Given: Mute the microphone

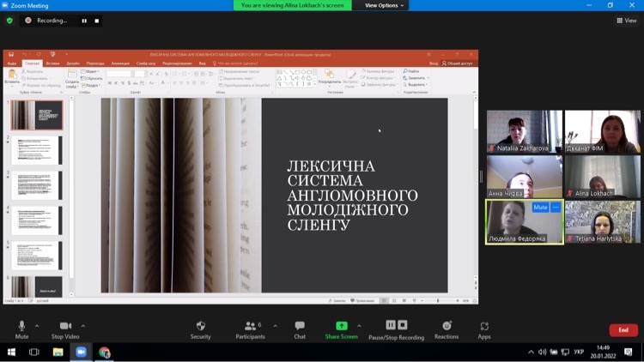Looking at the screenshot, I should [x=21, y=329].
